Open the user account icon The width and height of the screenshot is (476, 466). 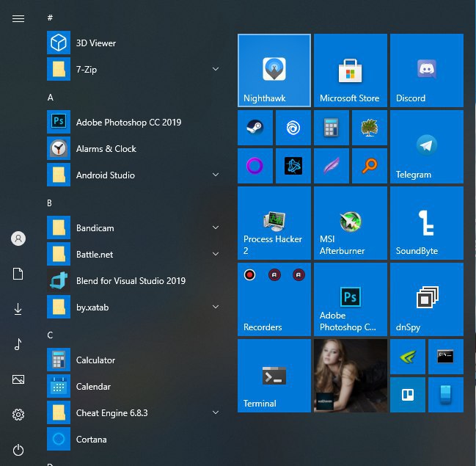(18, 239)
